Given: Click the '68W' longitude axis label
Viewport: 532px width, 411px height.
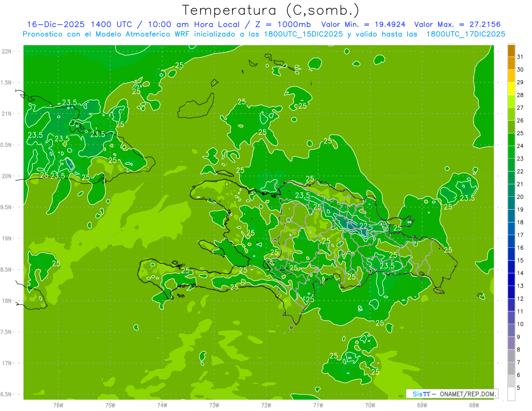Looking at the screenshot, I should point(474,405).
